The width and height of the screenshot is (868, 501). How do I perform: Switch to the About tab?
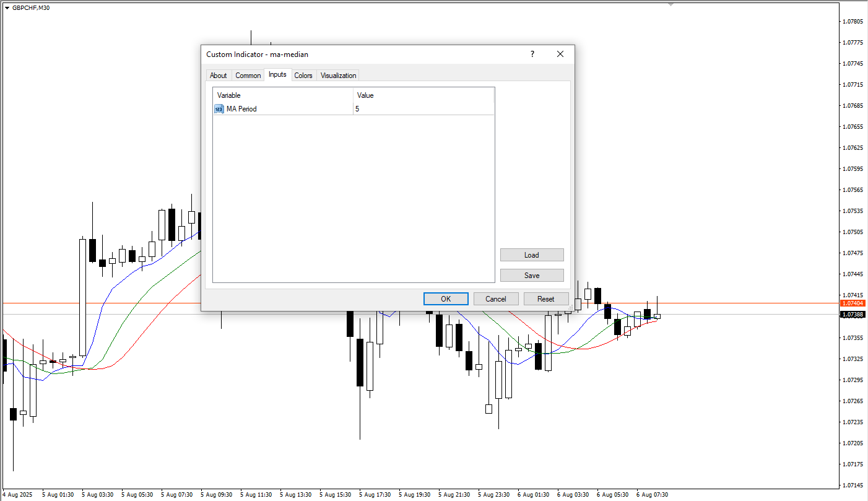point(218,76)
